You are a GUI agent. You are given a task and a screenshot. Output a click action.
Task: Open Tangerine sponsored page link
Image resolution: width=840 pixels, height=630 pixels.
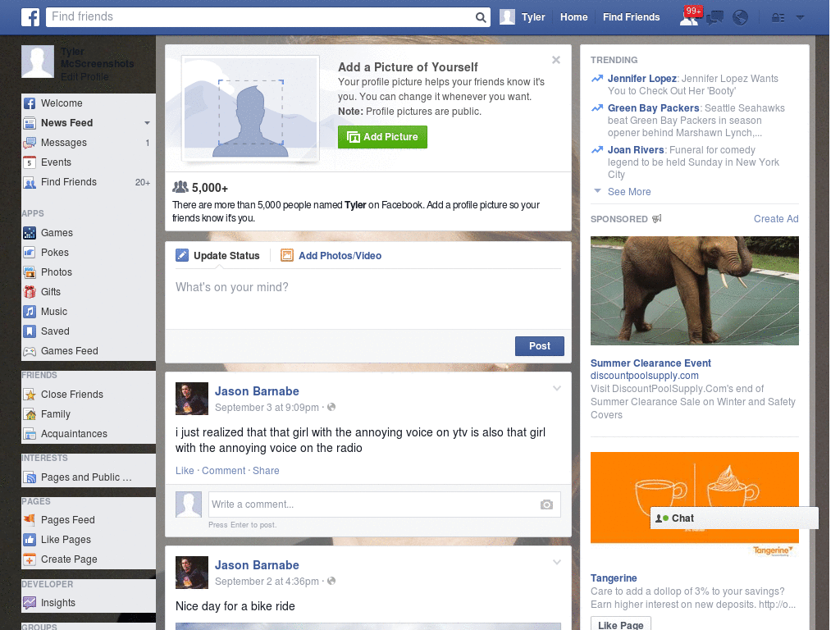coord(614,578)
